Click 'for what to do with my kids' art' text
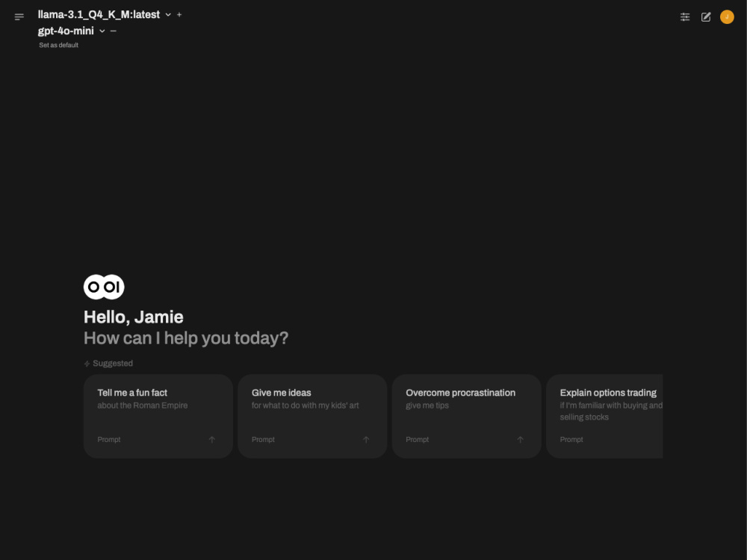The width and height of the screenshot is (747, 560). point(306,405)
